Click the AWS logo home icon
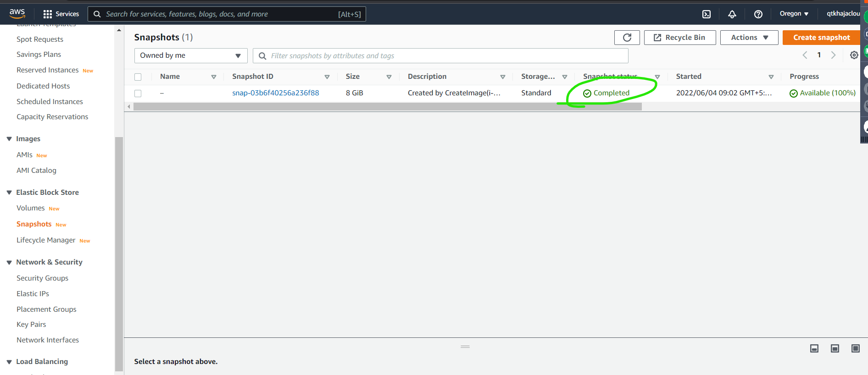The image size is (868, 375). click(17, 14)
